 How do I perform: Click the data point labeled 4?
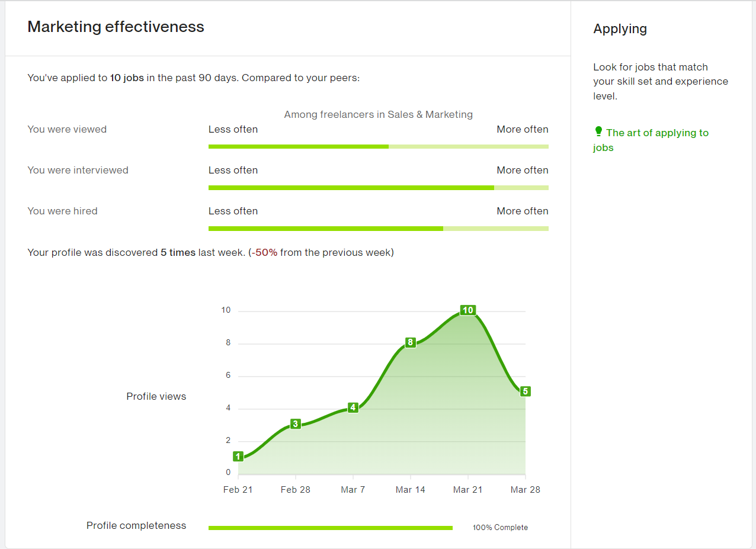pos(353,407)
